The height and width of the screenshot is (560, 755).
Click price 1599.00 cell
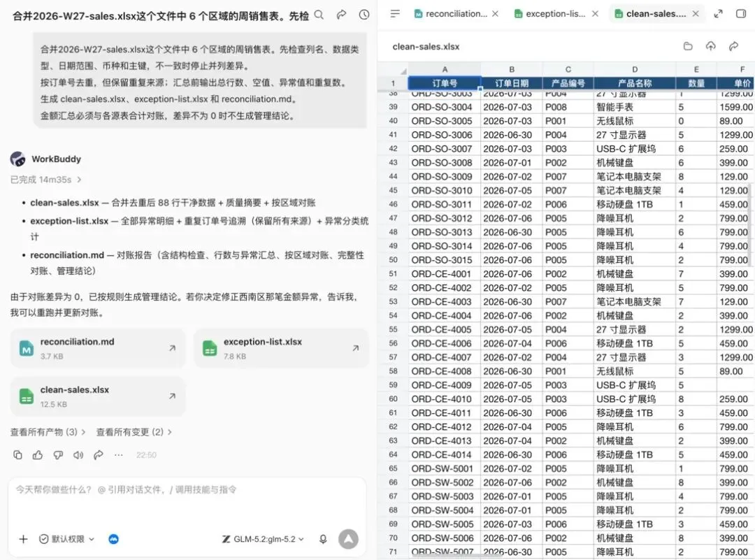735,107
